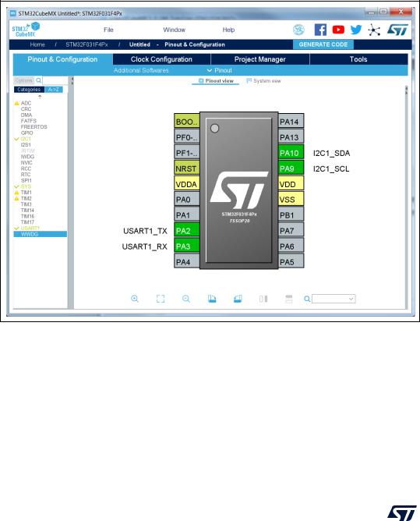Switch to System view

[263, 81]
